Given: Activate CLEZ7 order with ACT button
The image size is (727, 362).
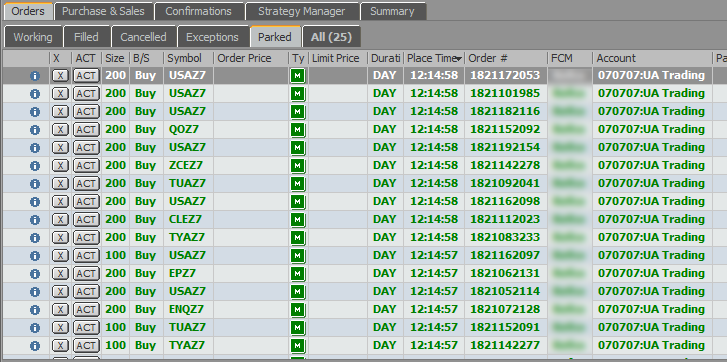Looking at the screenshot, I should pyautogui.click(x=86, y=220).
